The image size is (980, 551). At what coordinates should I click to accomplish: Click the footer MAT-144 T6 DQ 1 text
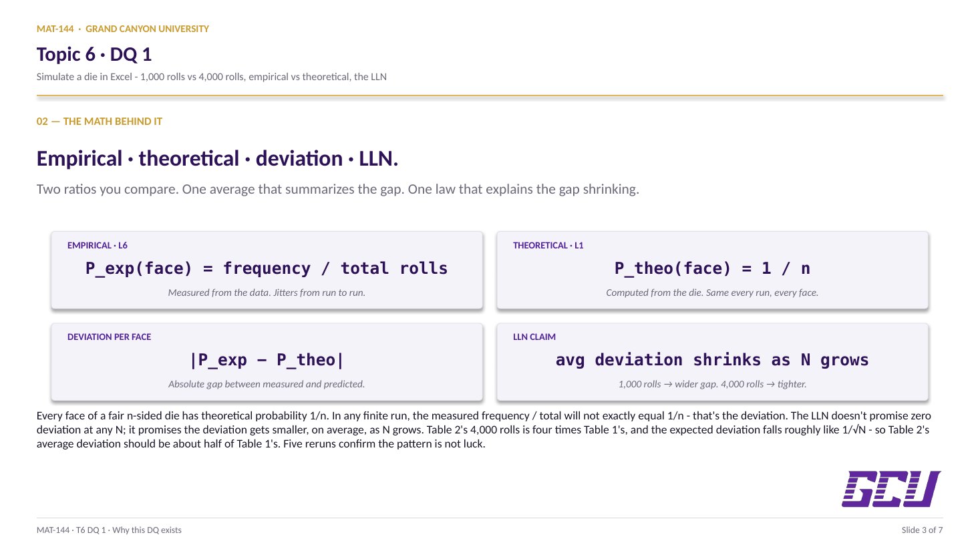(x=109, y=530)
